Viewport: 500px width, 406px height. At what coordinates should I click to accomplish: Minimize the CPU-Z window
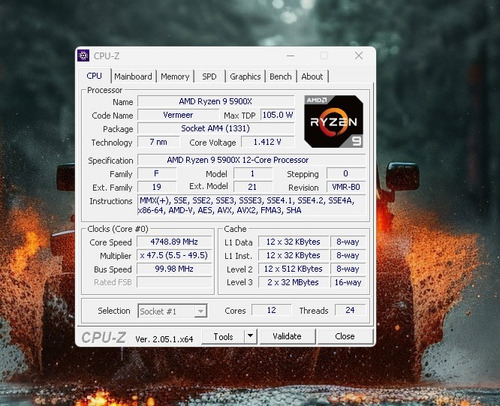point(291,56)
